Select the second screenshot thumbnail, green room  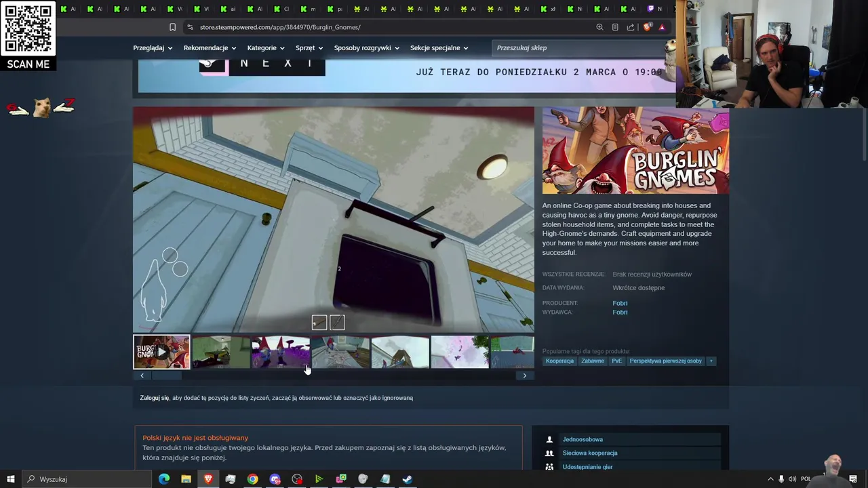pyautogui.click(x=221, y=352)
